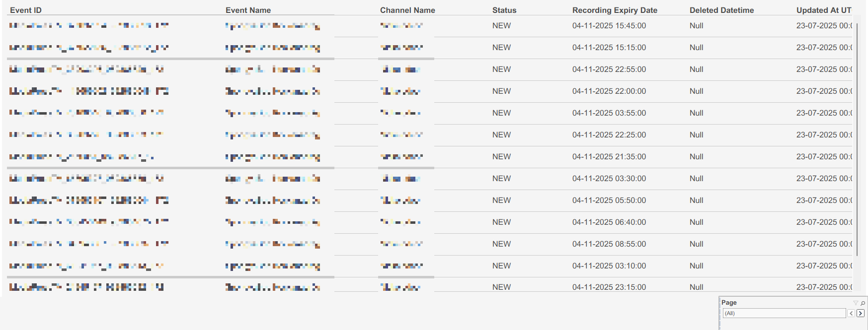This screenshot has width=868, height=330.
Task: Open the Page (All) dropdown
Action: coord(784,313)
